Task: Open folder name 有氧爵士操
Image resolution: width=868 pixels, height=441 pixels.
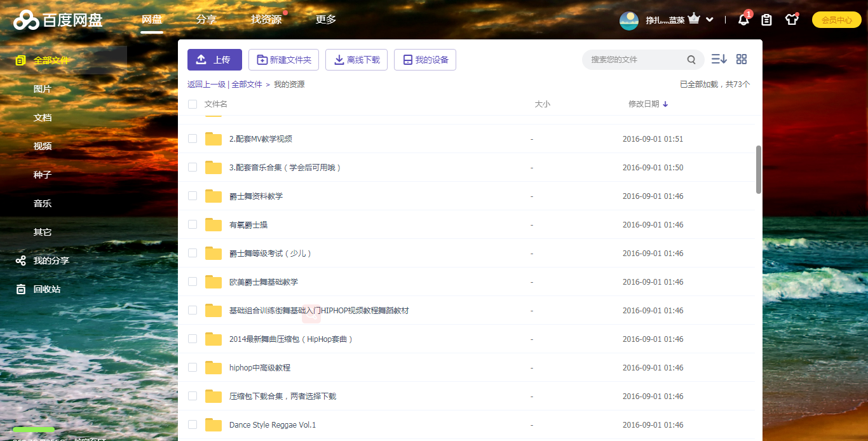Action: click(248, 225)
